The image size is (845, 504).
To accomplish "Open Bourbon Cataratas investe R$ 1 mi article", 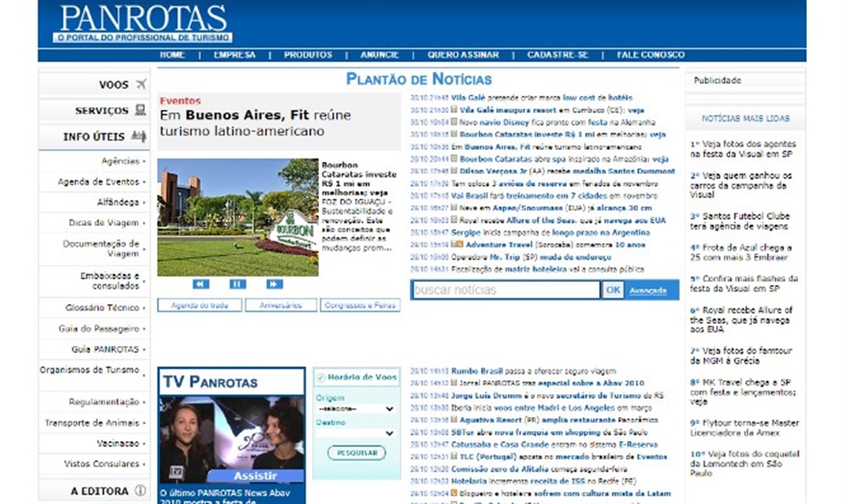I will [359, 178].
